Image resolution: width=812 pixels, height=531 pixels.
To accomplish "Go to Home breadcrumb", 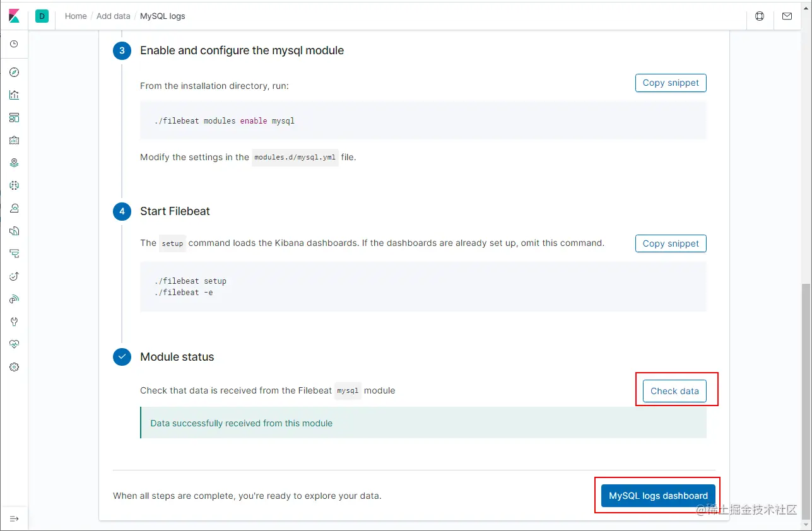I will [x=76, y=16].
